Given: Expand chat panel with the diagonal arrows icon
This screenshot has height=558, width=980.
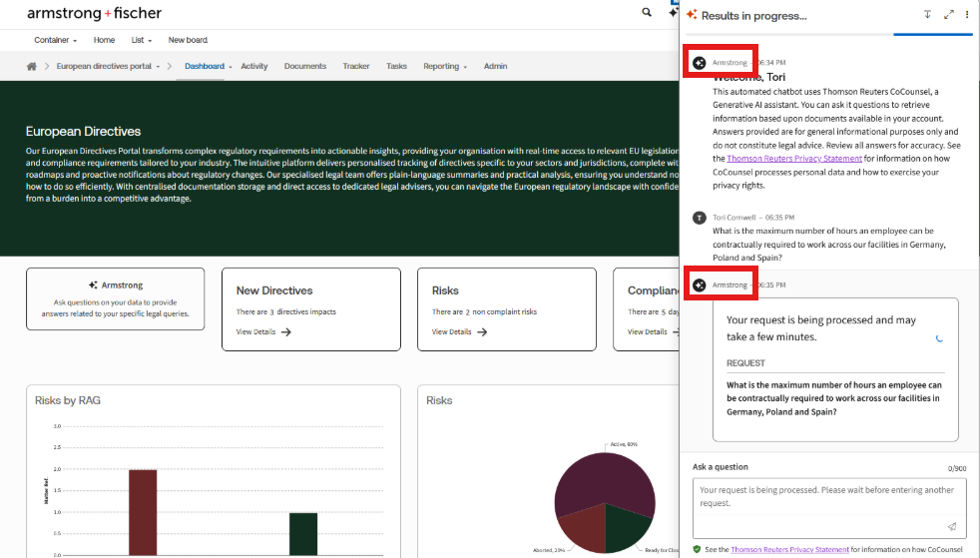Looking at the screenshot, I should click(949, 15).
